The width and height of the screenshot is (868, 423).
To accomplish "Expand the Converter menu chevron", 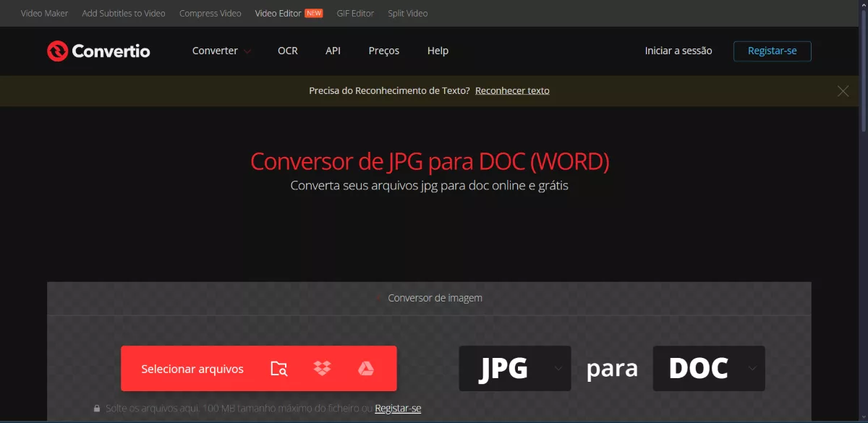I will coord(247,51).
